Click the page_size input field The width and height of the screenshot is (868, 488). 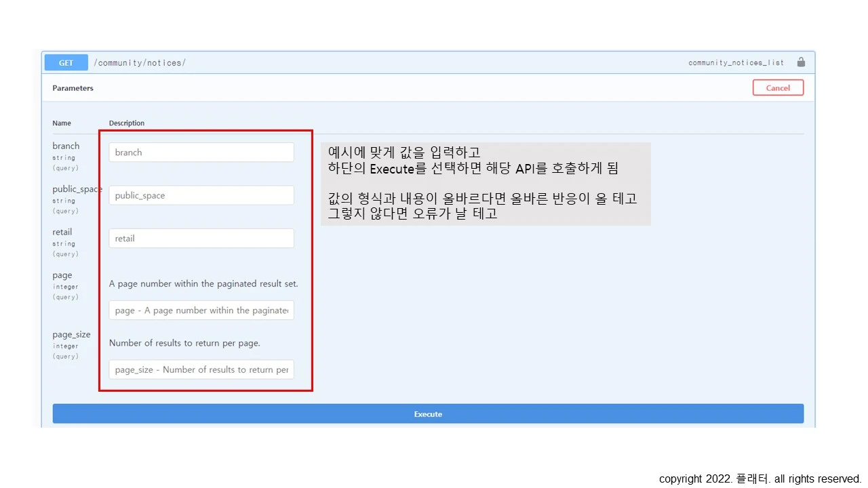click(x=201, y=369)
